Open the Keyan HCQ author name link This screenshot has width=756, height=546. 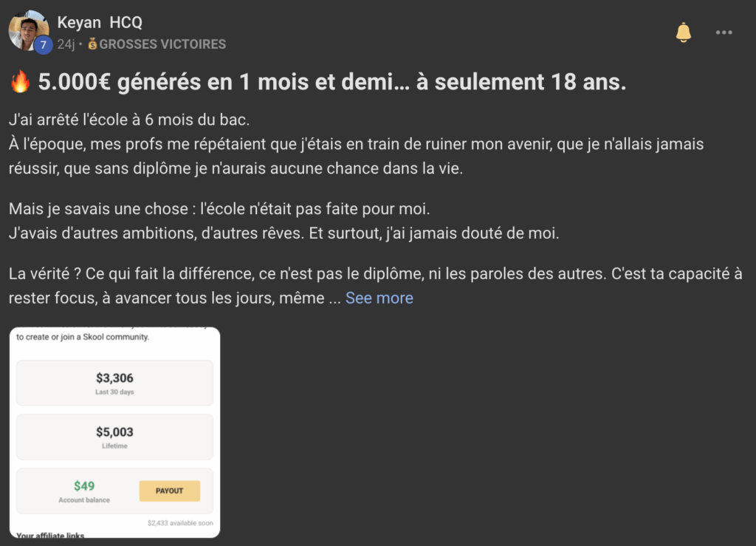(100, 22)
